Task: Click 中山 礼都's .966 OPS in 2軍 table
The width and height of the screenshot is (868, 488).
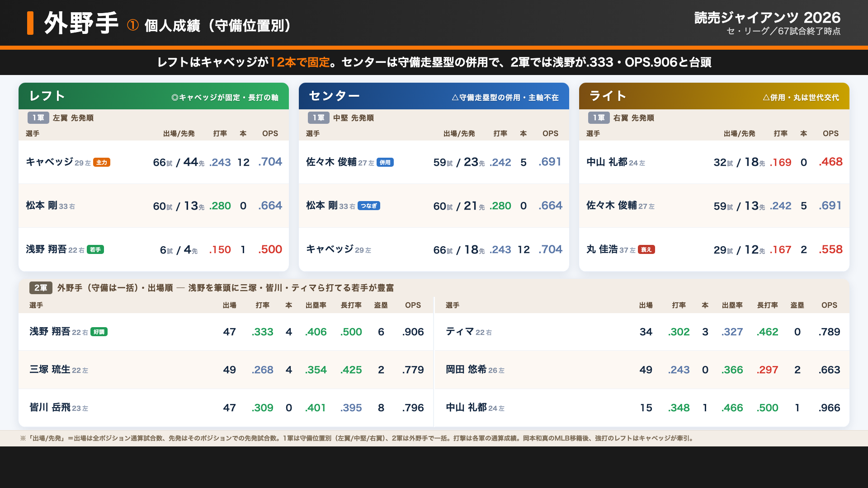Action: [830, 408]
